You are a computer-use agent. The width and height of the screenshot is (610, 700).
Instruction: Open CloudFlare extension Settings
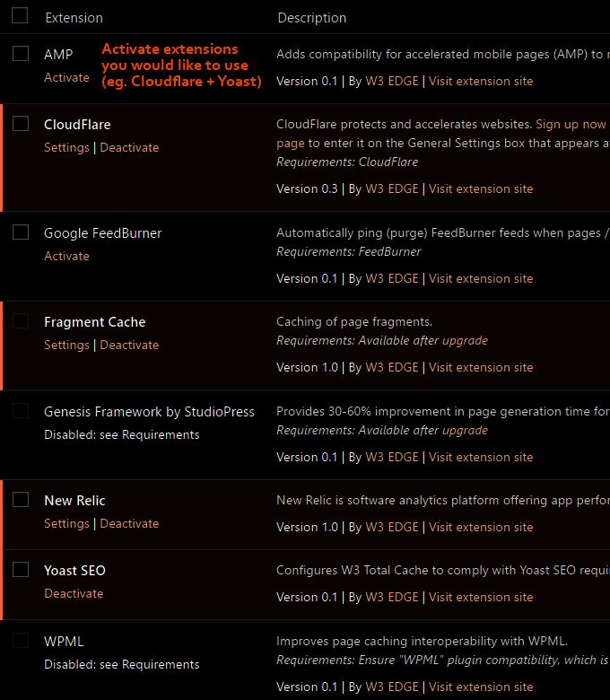click(x=66, y=148)
